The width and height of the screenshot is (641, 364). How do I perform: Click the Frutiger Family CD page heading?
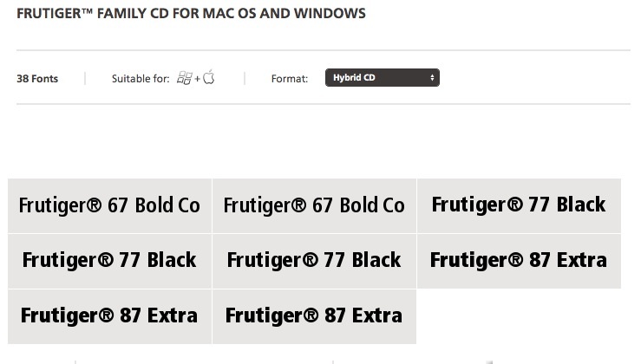191,14
